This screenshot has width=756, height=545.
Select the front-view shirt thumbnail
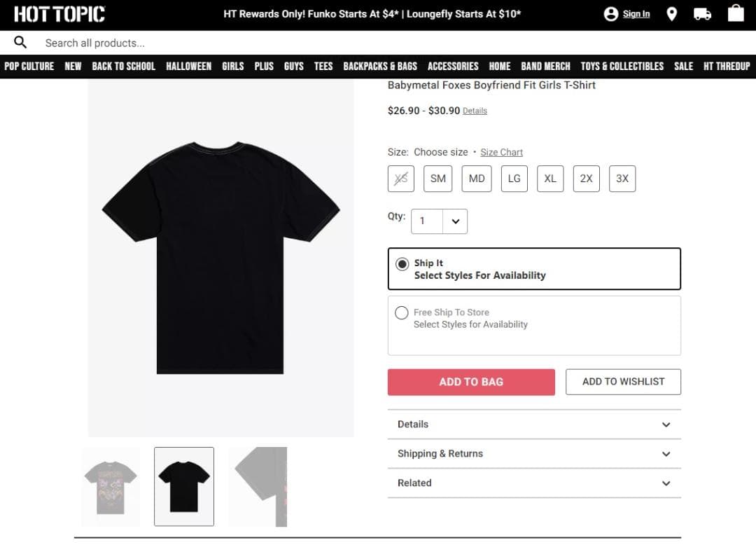click(x=110, y=486)
